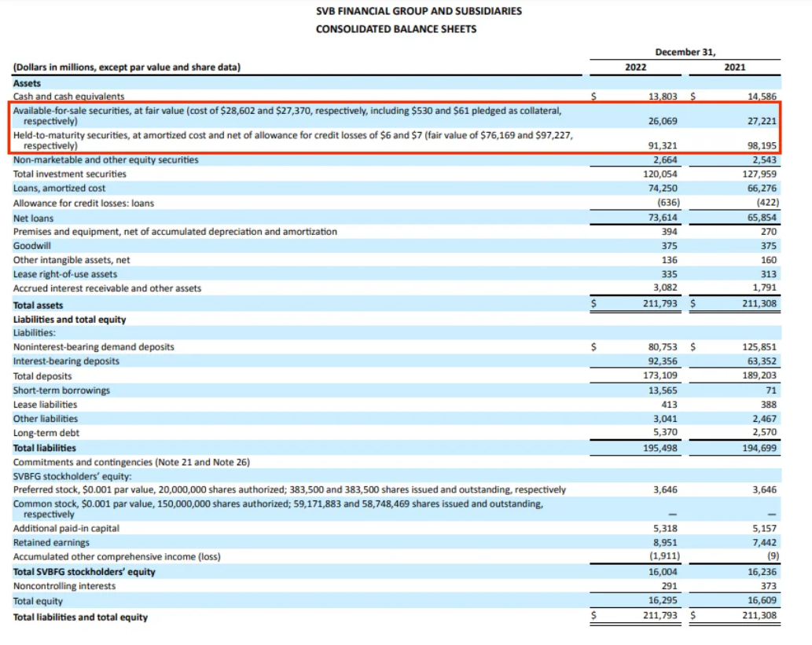The height and width of the screenshot is (645, 812).
Task: Click the 413 lease liabilities value
Action: point(669,405)
